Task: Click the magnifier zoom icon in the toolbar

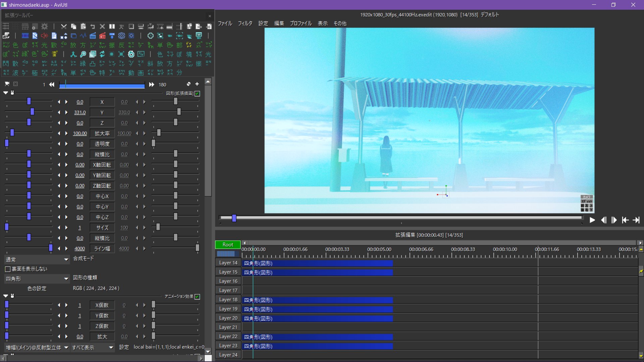Action: coord(83,54)
